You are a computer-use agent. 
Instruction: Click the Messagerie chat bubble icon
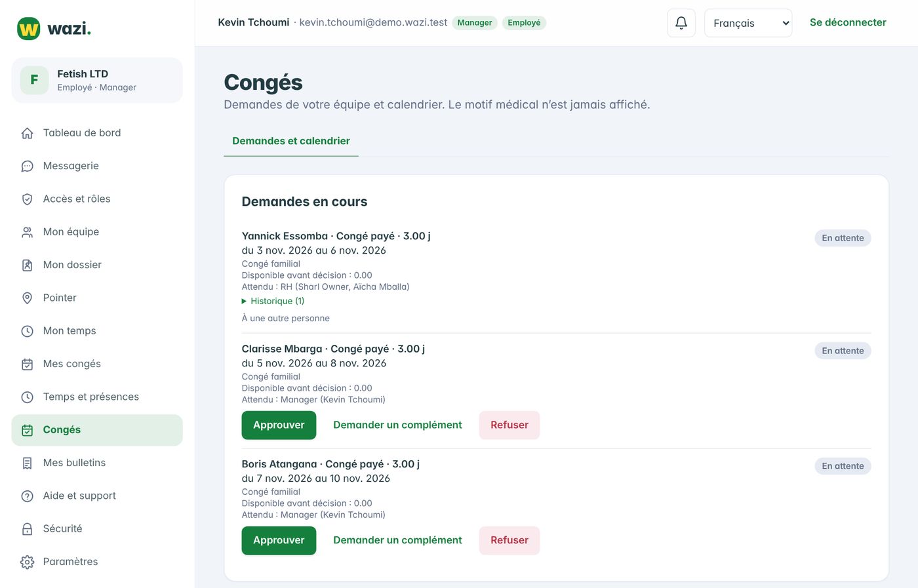click(x=27, y=166)
